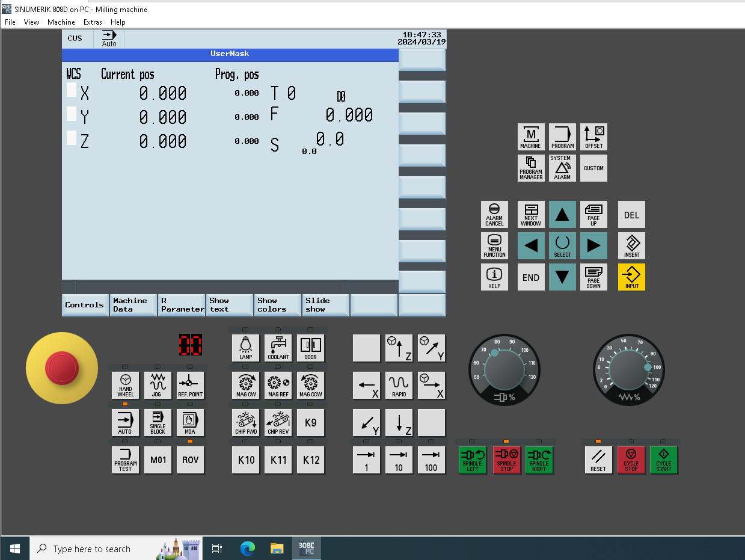Click the PAGE UP key
The image size is (745, 560).
pyautogui.click(x=593, y=215)
